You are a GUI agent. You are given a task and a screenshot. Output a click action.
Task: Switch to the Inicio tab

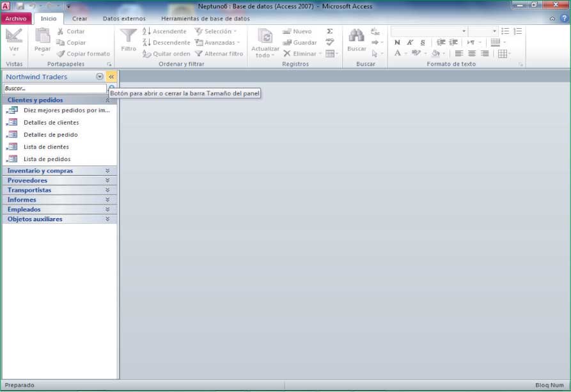pos(49,19)
